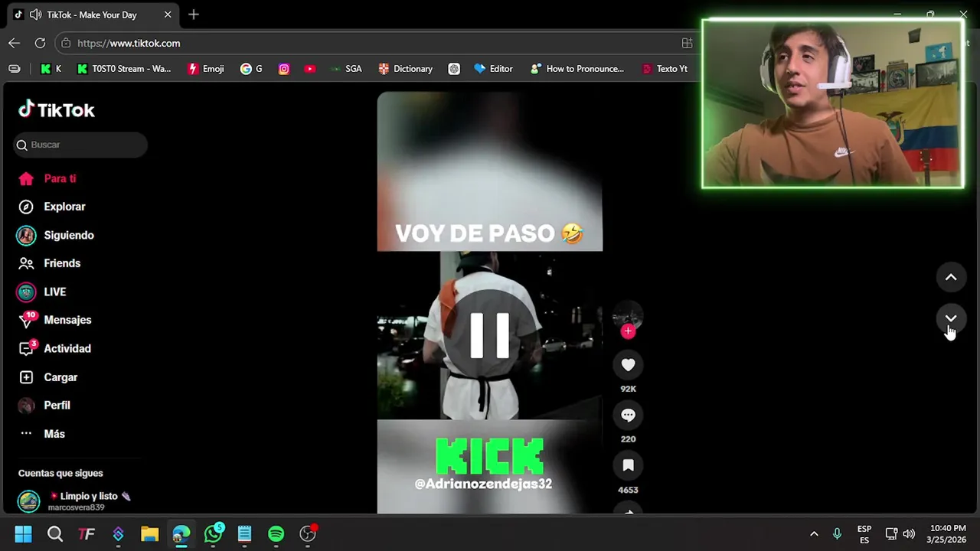Image resolution: width=980 pixels, height=551 pixels.
Task: Open the K bookmark
Action: [51, 69]
